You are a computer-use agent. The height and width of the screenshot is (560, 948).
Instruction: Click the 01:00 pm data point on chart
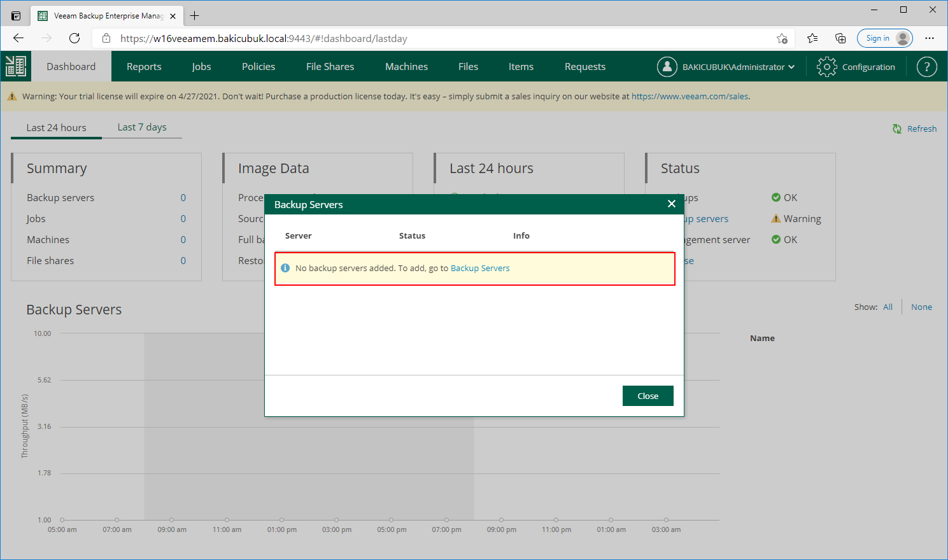click(x=281, y=520)
